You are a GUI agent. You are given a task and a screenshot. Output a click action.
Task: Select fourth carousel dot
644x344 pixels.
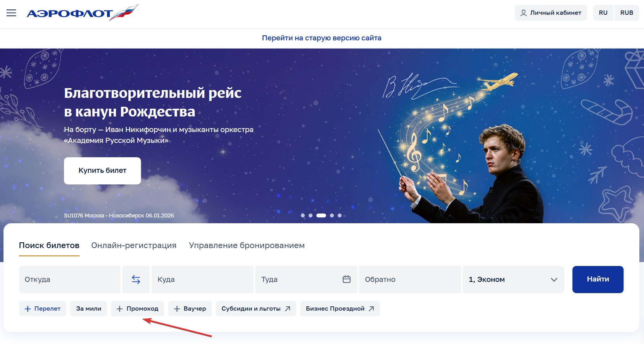click(332, 215)
